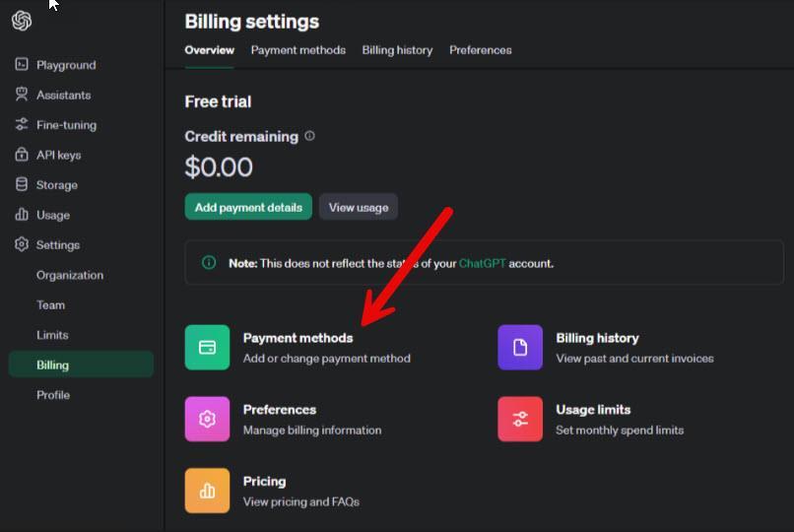The image size is (794, 532).
Task: Click the orange Pricing chart icon
Action: (x=207, y=491)
